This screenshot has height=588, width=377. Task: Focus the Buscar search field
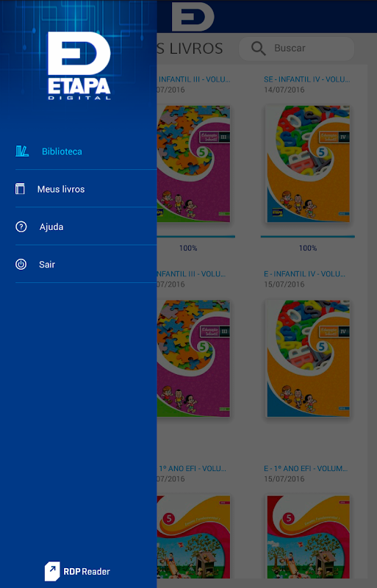click(x=296, y=49)
